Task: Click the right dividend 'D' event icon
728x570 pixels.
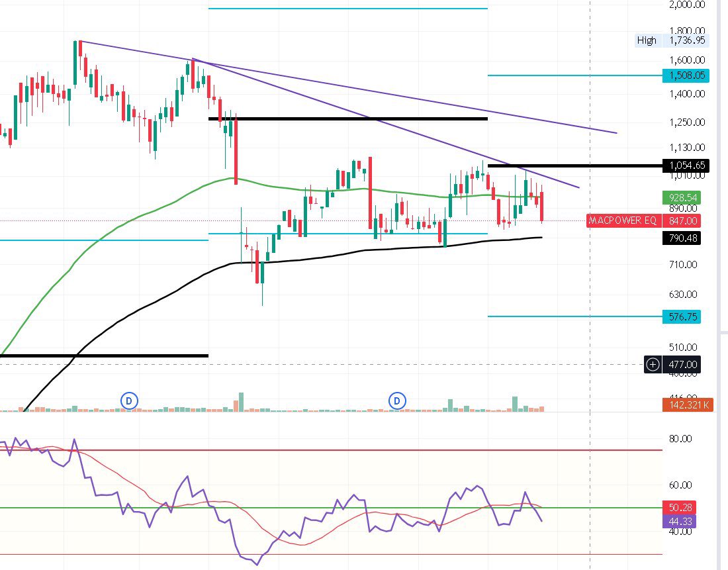Action: coord(396,401)
